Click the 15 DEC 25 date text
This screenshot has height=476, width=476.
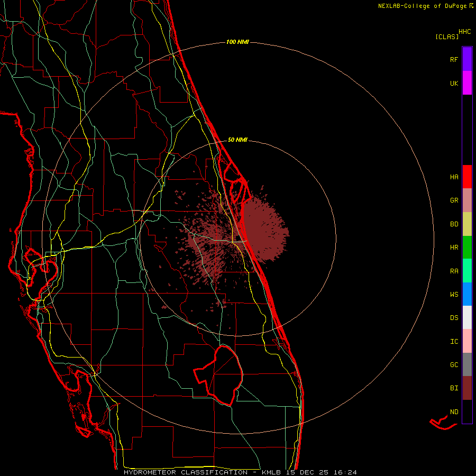click(x=307, y=472)
